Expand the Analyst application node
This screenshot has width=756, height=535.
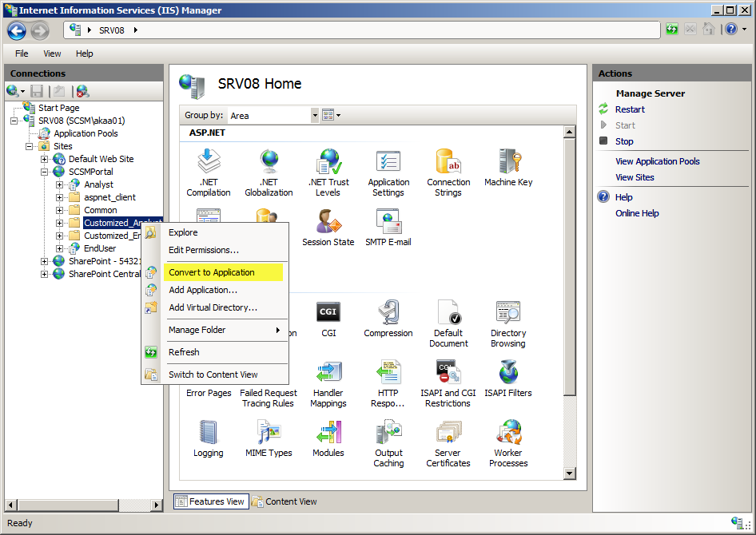pyautogui.click(x=59, y=184)
